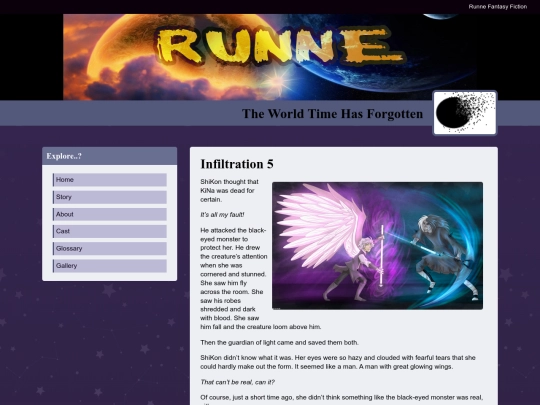Click the 'Infiltration 5' chapter title
The height and width of the screenshot is (405, 540).
click(237, 164)
